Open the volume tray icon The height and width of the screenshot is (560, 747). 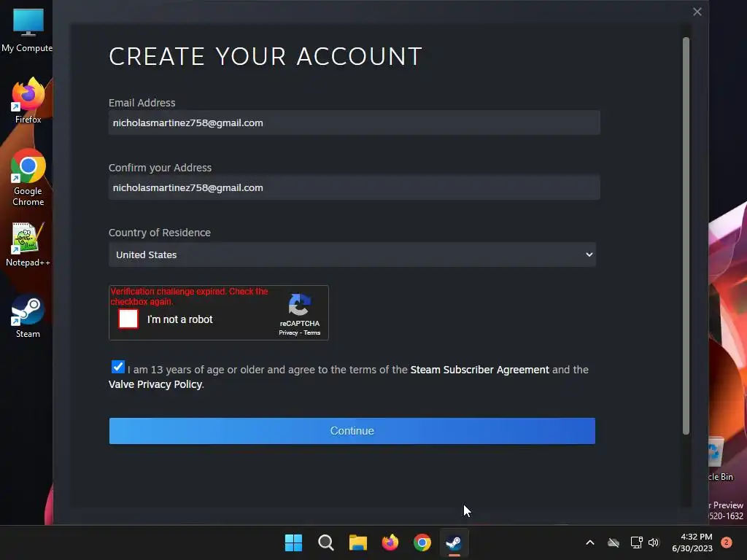tap(654, 542)
